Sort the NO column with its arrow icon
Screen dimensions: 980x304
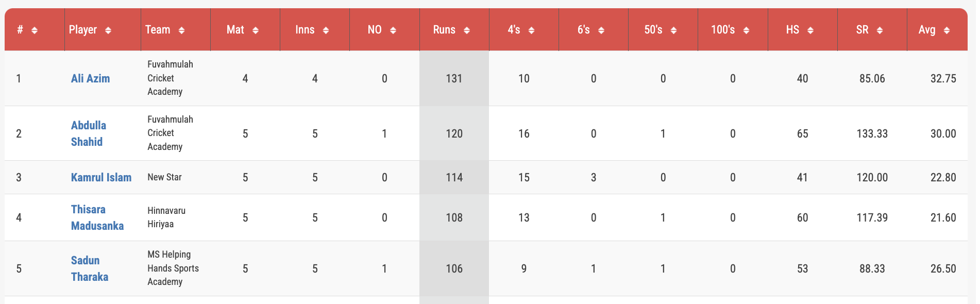tap(393, 30)
